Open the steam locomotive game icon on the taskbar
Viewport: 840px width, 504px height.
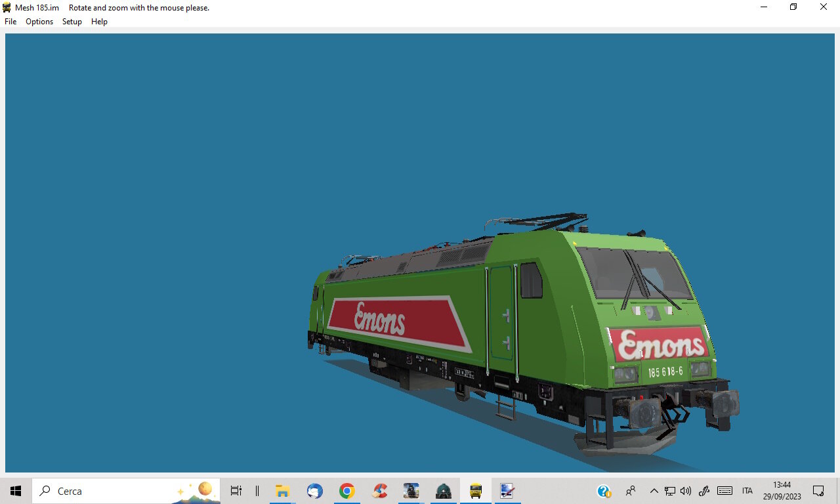[x=411, y=491]
